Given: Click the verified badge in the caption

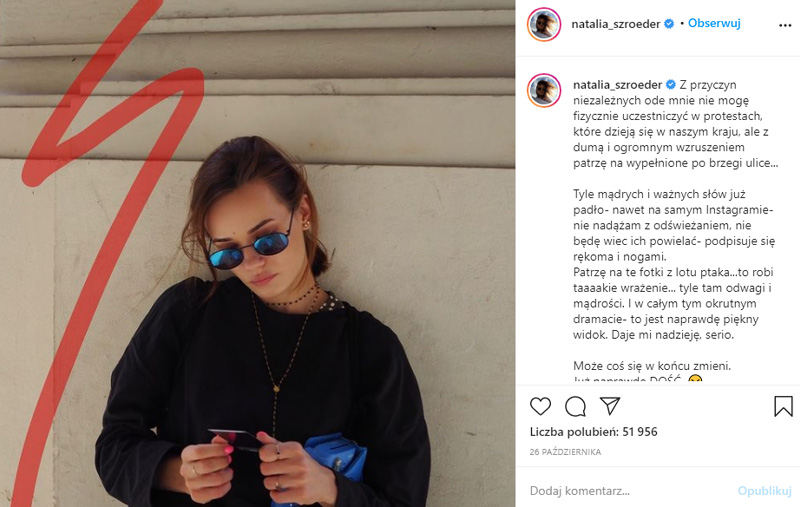Looking at the screenshot, I should click(671, 84).
